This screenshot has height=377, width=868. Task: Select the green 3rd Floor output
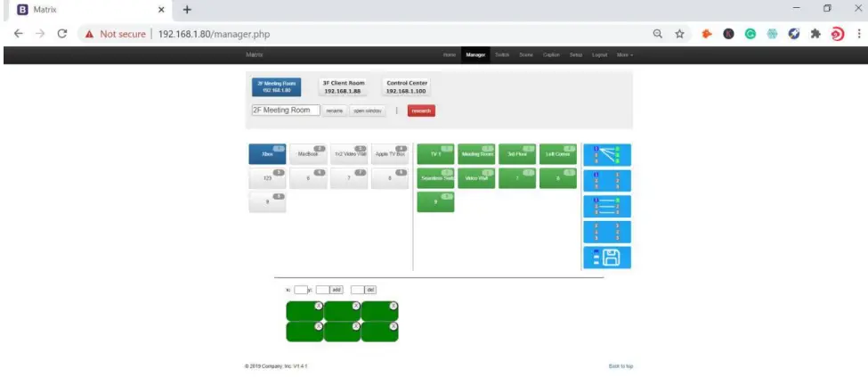(x=517, y=154)
